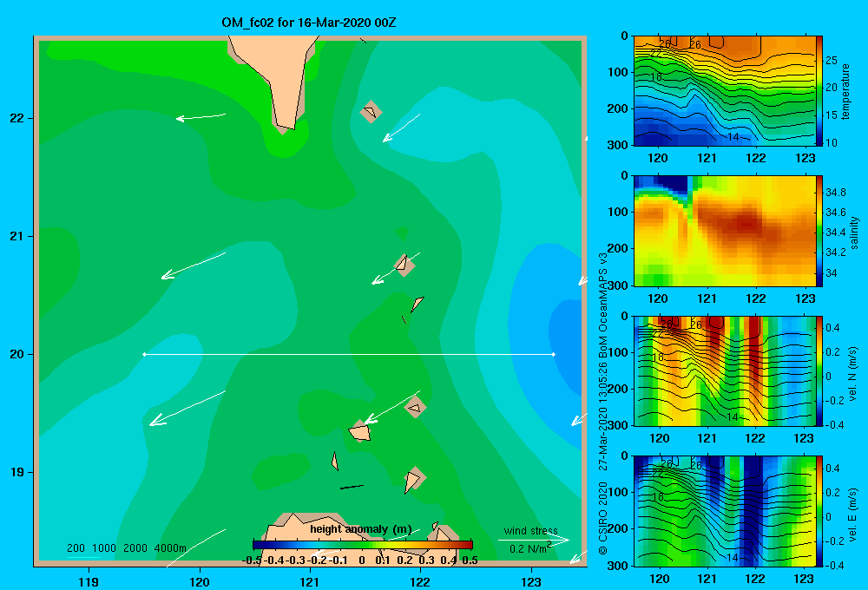Click the wind arrow left of Taiwan's tip
The height and width of the screenshot is (590, 868).
[201, 117]
